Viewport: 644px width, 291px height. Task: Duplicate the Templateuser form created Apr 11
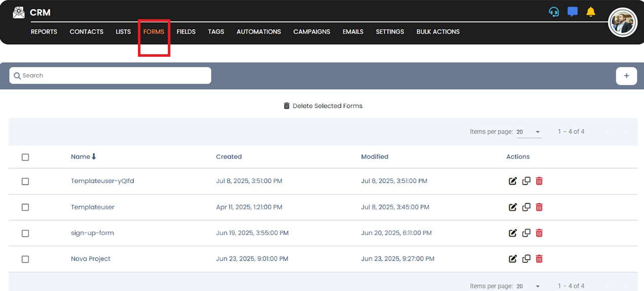[526, 207]
